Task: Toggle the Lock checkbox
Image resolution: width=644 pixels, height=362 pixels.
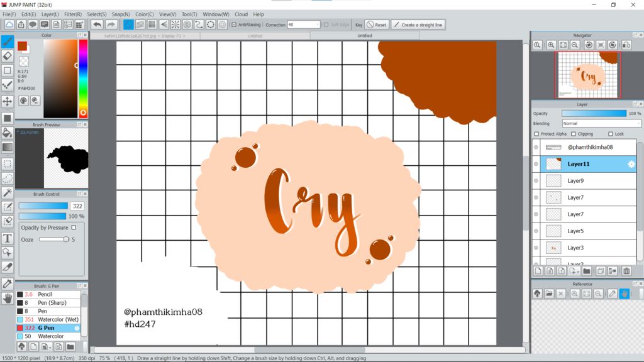Action: pyautogui.click(x=610, y=134)
